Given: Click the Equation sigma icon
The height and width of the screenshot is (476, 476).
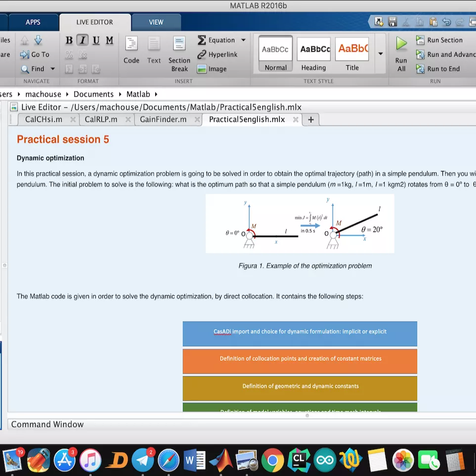Looking at the screenshot, I should point(202,40).
